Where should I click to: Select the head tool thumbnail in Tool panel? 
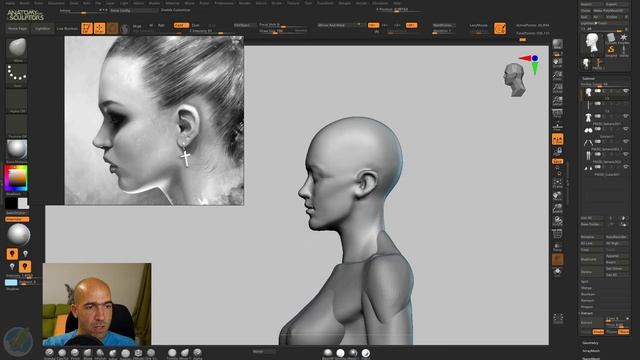click(x=592, y=43)
